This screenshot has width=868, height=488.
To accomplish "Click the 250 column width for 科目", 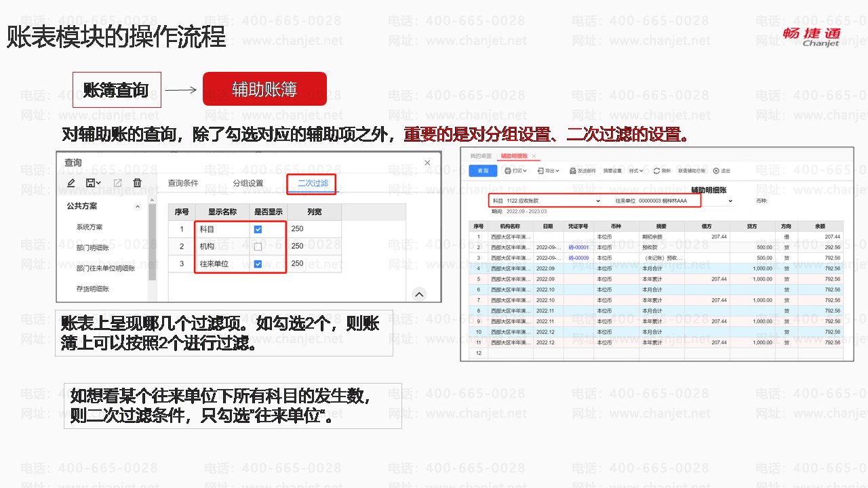I will click(x=315, y=229).
